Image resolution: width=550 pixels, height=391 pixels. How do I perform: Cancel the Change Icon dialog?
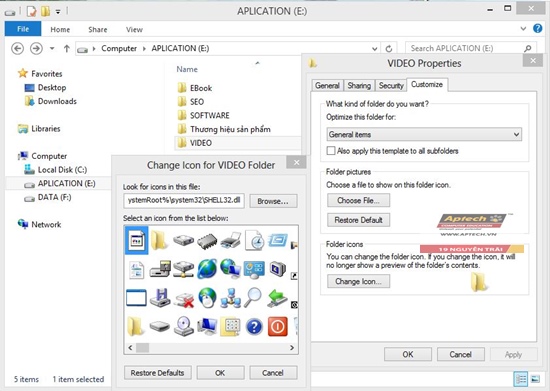[x=273, y=373]
